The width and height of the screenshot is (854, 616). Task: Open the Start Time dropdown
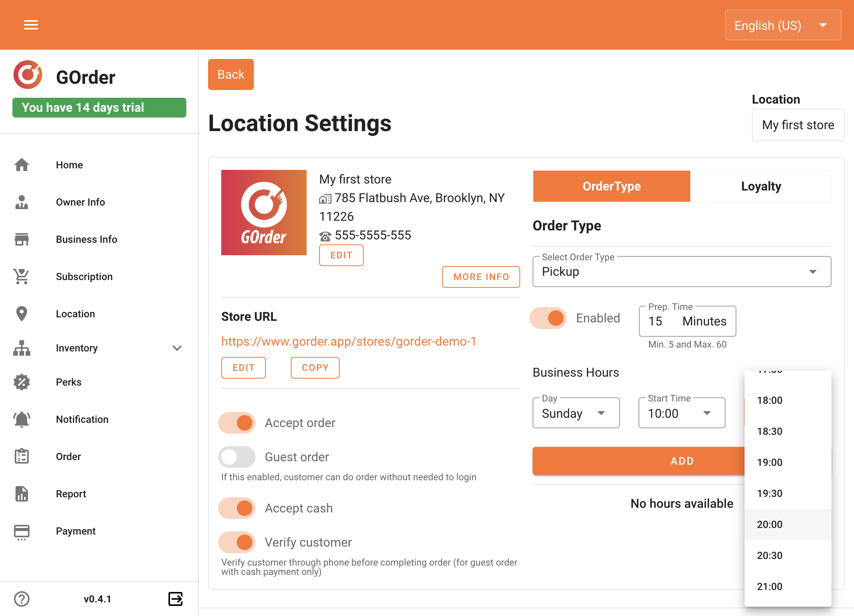pyautogui.click(x=682, y=413)
